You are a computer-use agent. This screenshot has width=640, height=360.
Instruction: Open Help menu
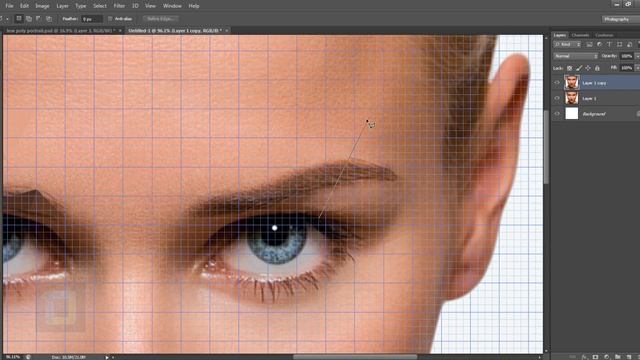194,6
